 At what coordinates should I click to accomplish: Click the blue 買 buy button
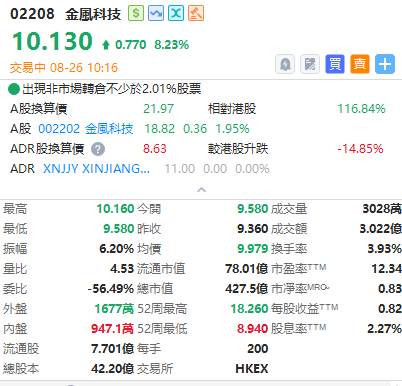335,64
